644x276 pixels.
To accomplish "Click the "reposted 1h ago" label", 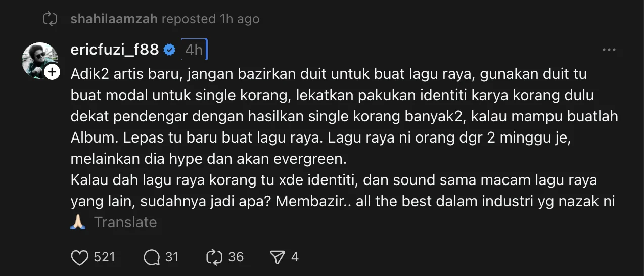I will [210, 19].
